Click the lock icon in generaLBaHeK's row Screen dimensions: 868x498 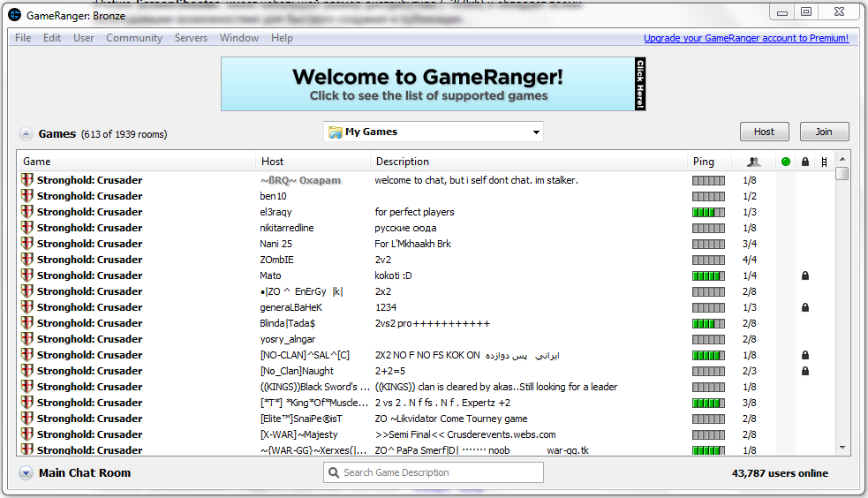[x=805, y=307]
